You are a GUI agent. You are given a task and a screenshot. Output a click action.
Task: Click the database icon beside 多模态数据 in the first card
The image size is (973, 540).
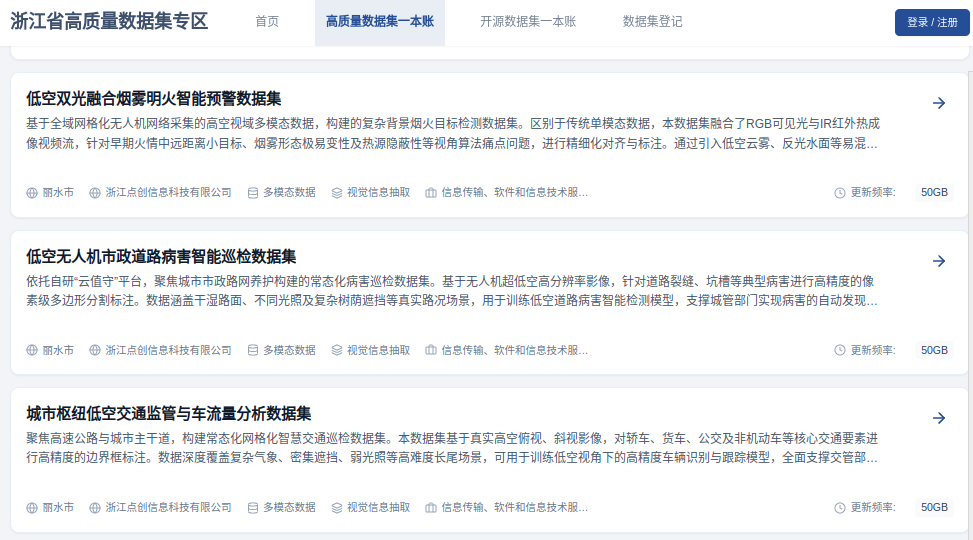coord(253,193)
